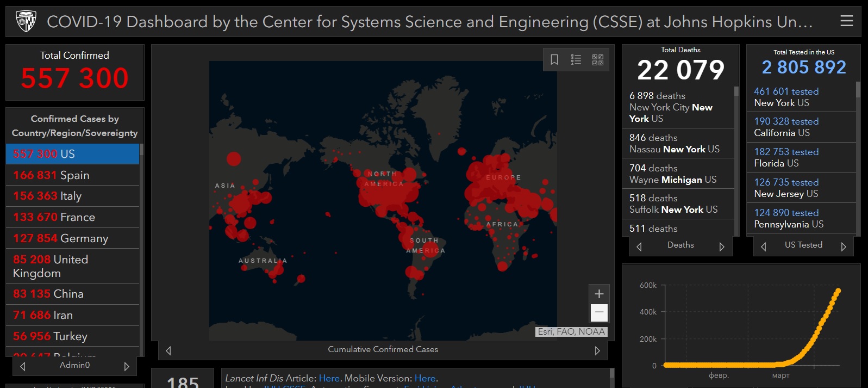Click 190 328 tested California entry
Image resolution: width=868 pixels, height=388 pixels.
pyautogui.click(x=801, y=127)
